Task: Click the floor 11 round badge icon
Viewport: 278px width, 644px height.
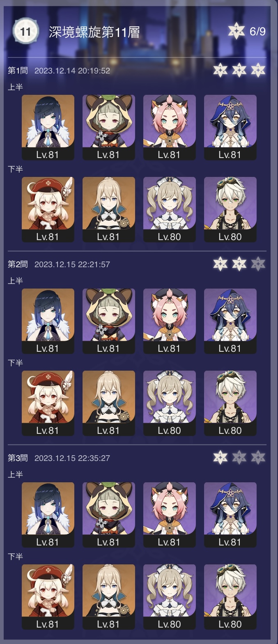Action: pos(25,32)
